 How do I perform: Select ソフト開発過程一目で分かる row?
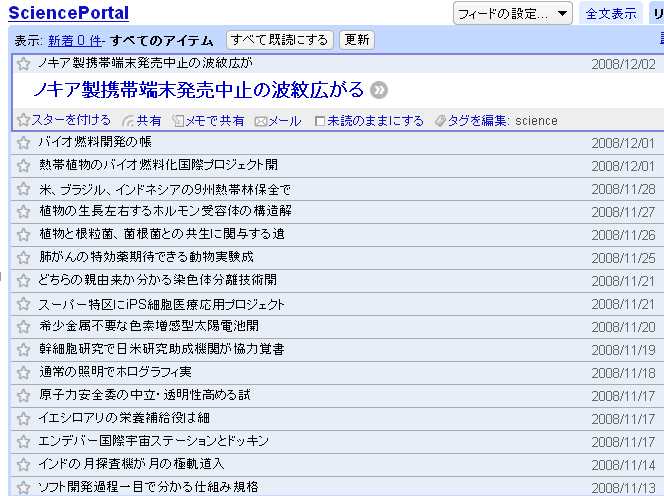point(337,486)
